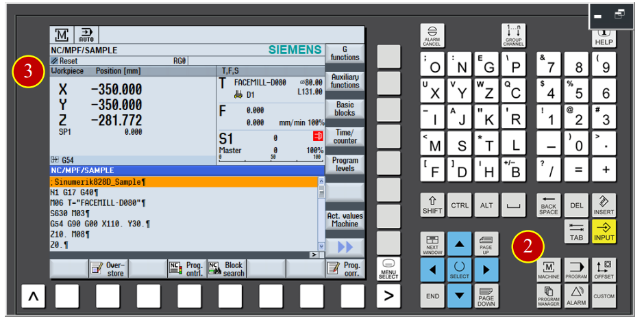Screen dimensions: 644x327
Task: Click the double-arrow continue softkey
Action: [345, 247]
